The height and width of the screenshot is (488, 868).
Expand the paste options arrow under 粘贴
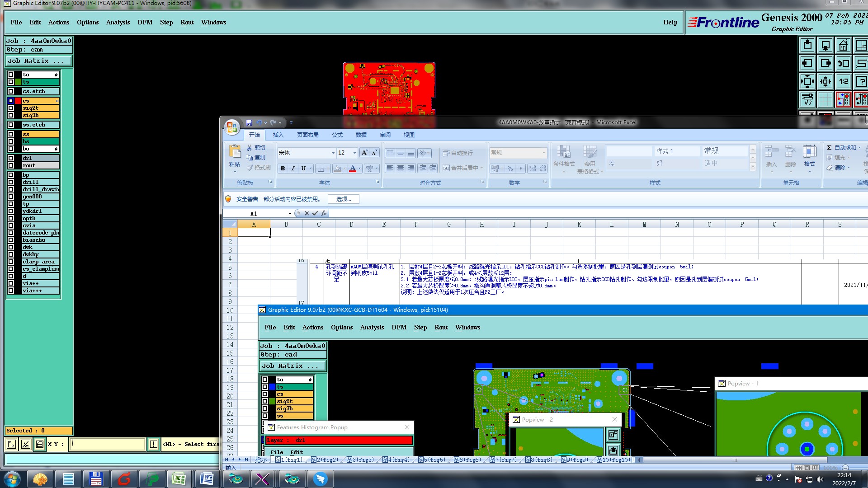pyautogui.click(x=235, y=172)
